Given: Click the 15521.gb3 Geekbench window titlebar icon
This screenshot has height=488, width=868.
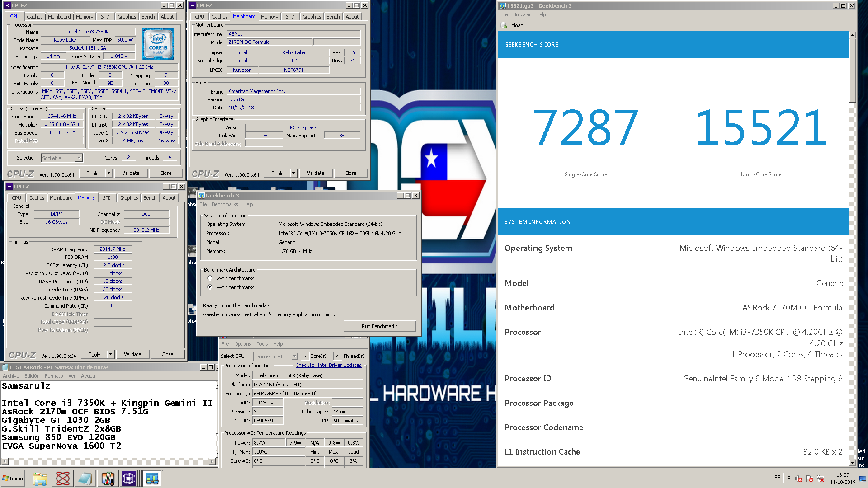Looking at the screenshot, I should pos(503,6).
